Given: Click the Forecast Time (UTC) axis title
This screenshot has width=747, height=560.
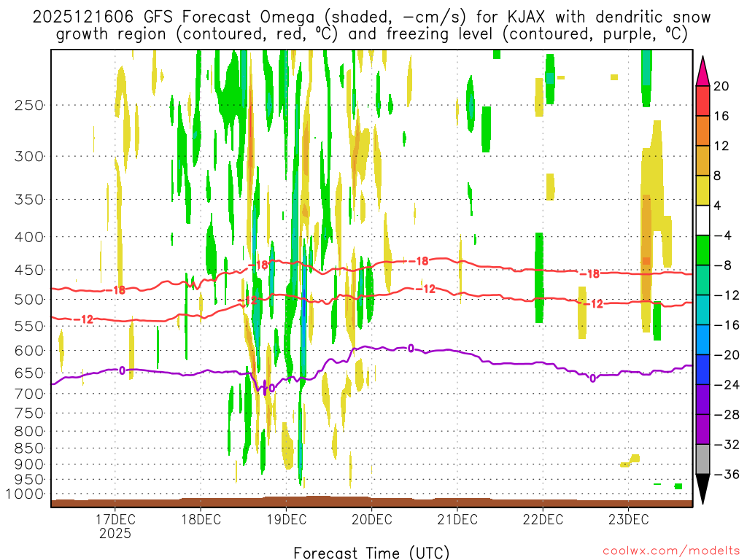Looking at the screenshot, I should click(x=371, y=553).
